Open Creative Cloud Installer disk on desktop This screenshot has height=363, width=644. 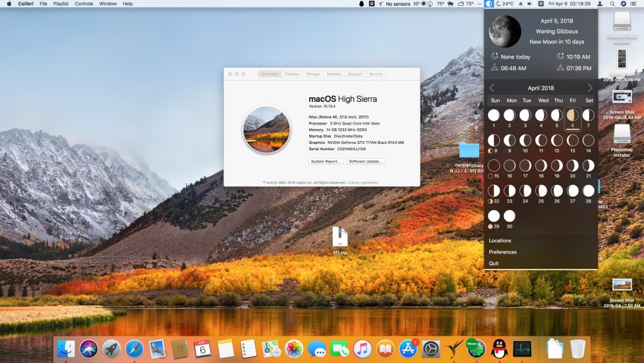pyautogui.click(x=621, y=27)
